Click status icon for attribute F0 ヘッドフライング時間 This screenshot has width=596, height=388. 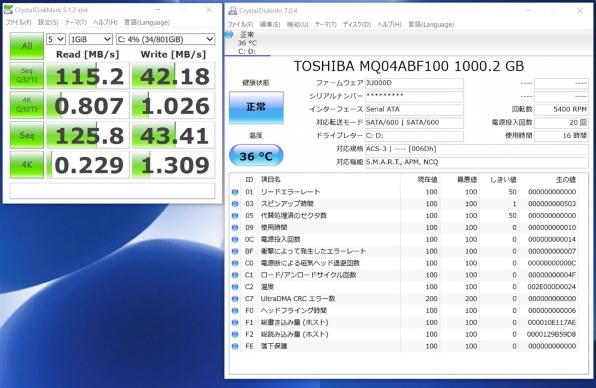point(235,311)
